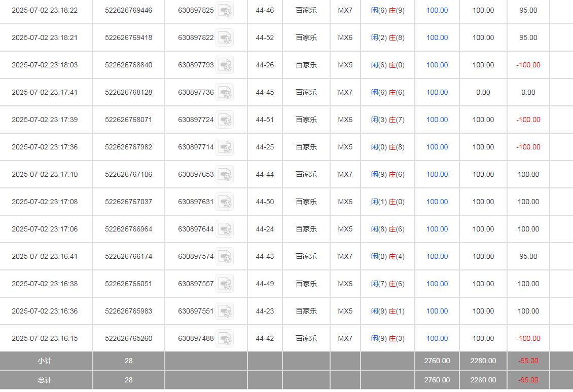The image size is (573, 392).
Task: Click replay icon for round 630897653
Action: [225, 175]
